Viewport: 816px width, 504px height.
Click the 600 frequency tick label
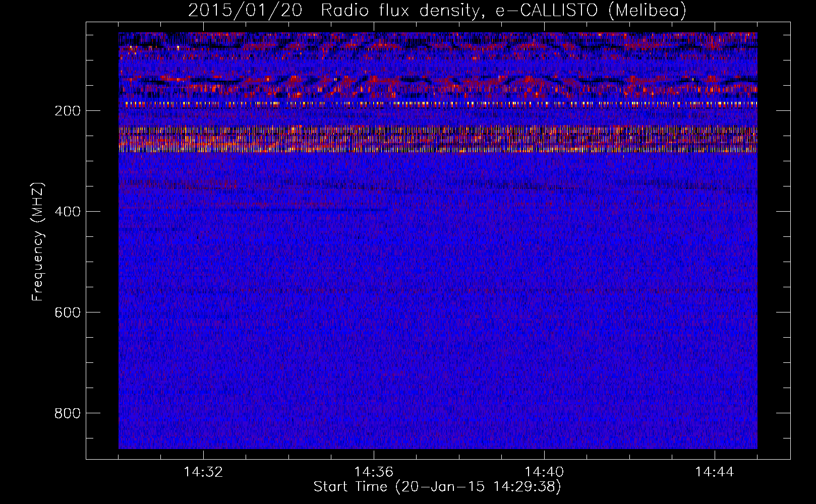point(68,312)
